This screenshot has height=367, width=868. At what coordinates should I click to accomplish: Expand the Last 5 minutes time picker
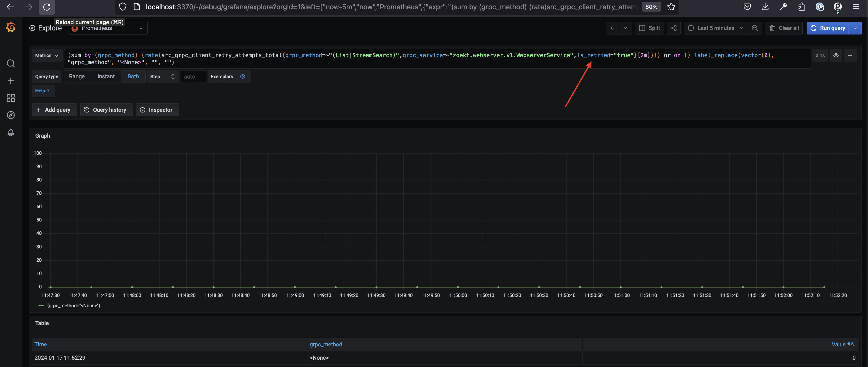pos(715,28)
